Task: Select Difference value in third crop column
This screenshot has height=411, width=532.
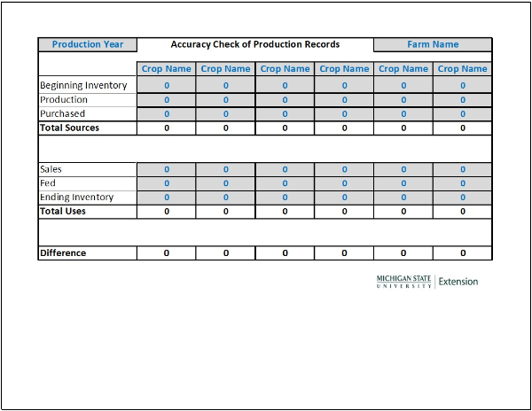Action: tap(285, 253)
